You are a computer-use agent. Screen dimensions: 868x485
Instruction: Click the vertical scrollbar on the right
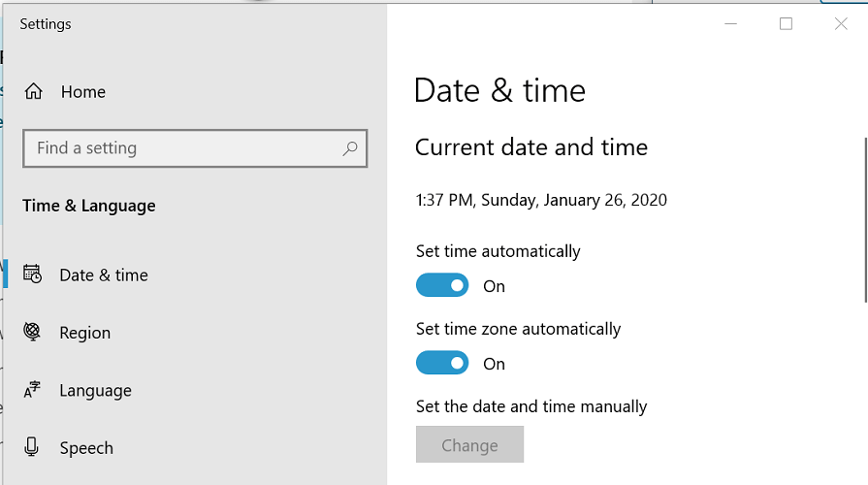pyautogui.click(x=864, y=218)
